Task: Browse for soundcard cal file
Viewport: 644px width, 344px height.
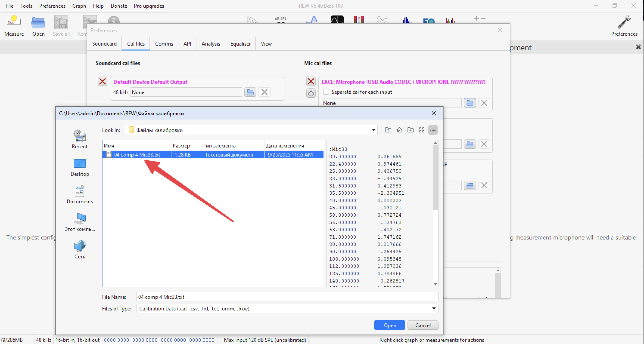Action: [250, 92]
